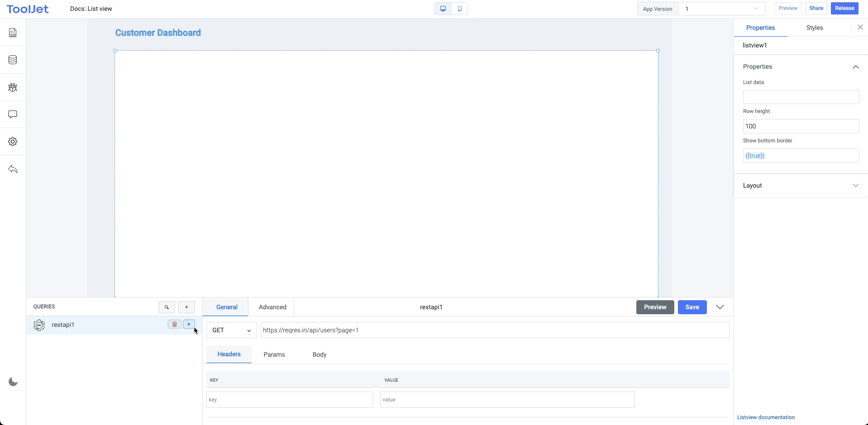Open the app settings gear icon

coord(13,142)
